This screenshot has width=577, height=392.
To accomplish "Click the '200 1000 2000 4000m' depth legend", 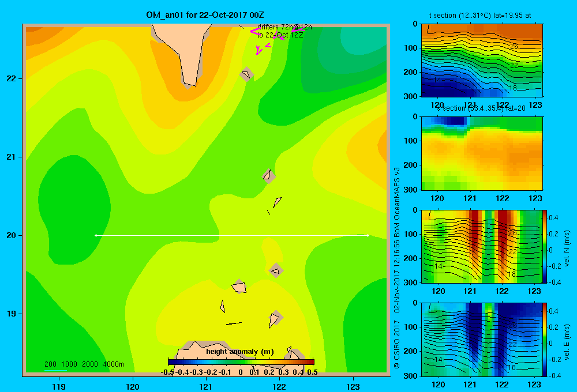I will point(84,364).
